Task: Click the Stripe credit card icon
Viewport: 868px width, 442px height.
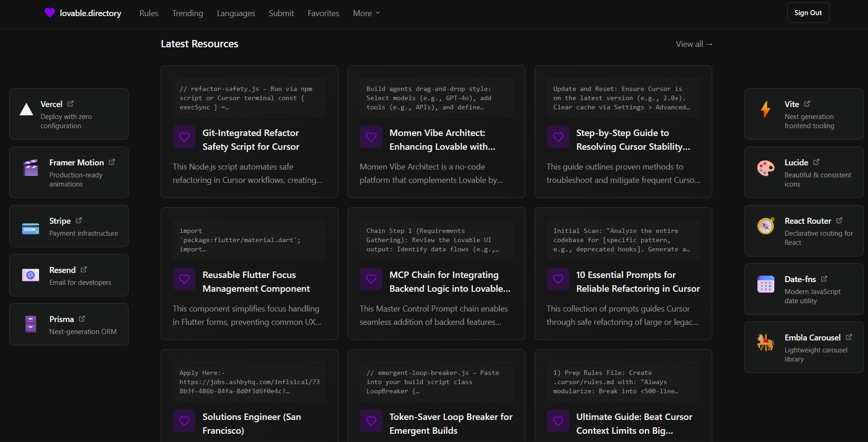Action: pos(31,228)
